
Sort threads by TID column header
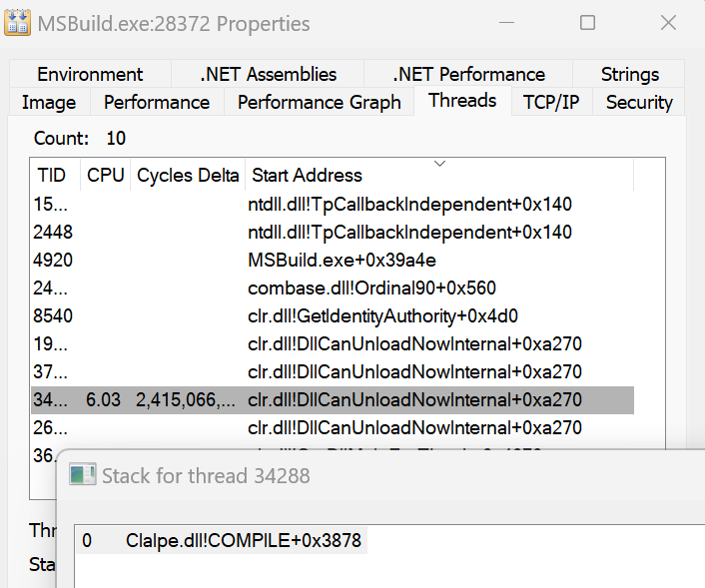pos(52,175)
